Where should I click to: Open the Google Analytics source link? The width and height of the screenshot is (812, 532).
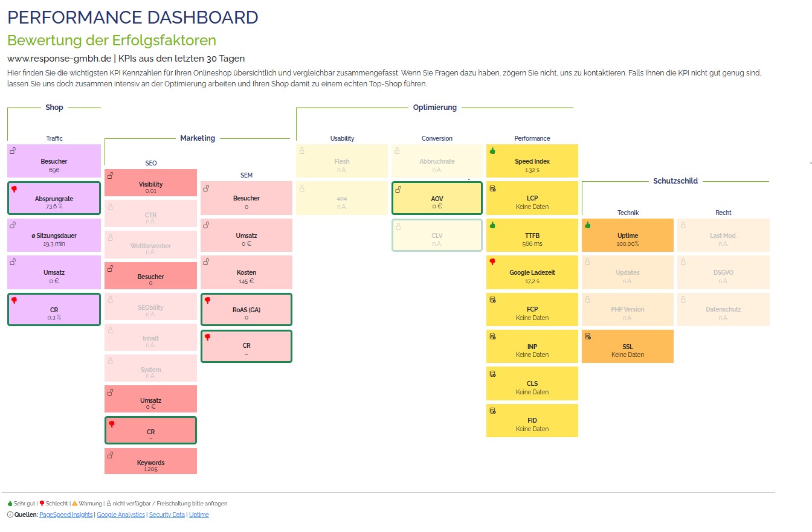pyautogui.click(x=121, y=514)
